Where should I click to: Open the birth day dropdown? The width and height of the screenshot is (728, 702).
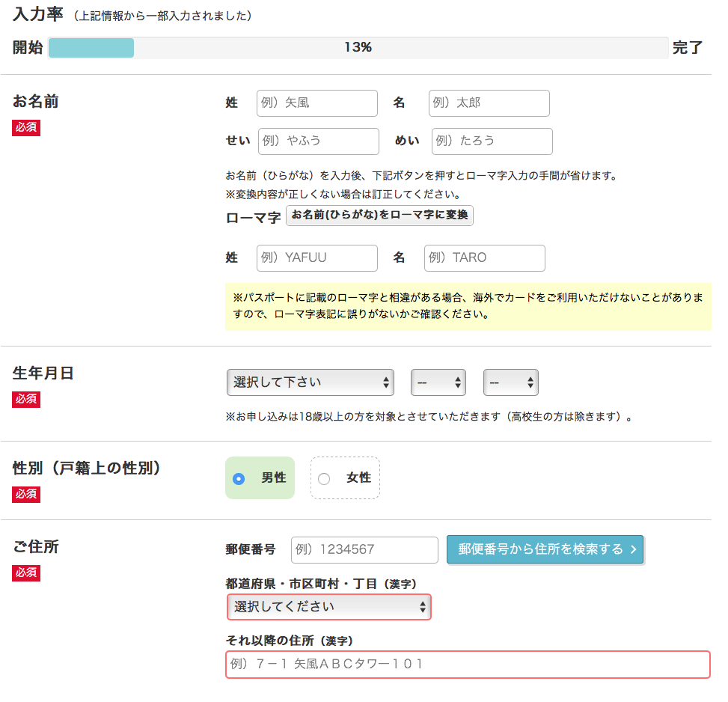(510, 382)
